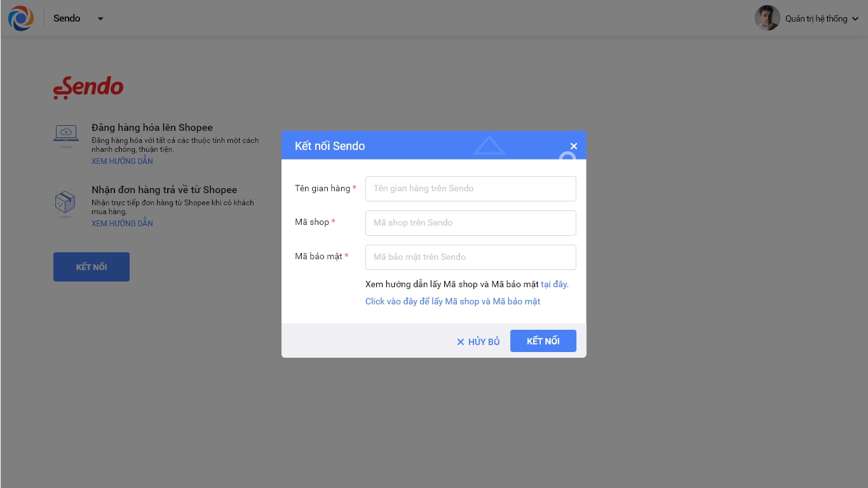The image size is (868, 488).
Task: Click the red Sendo brand logo
Action: click(88, 88)
